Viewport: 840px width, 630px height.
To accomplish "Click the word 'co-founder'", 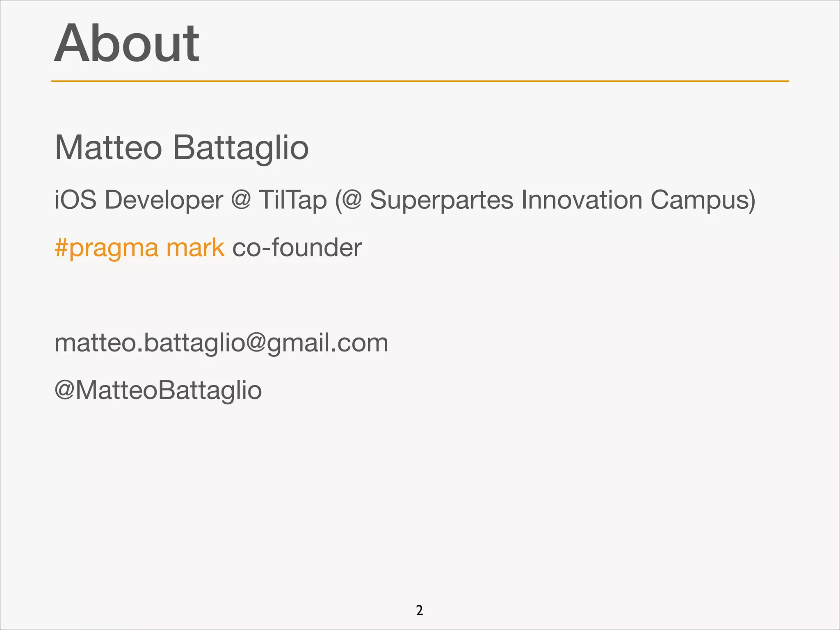I will click(x=297, y=248).
